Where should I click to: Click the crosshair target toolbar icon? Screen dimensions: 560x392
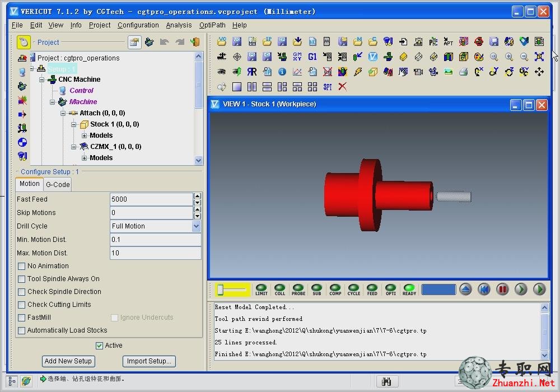pos(236,57)
